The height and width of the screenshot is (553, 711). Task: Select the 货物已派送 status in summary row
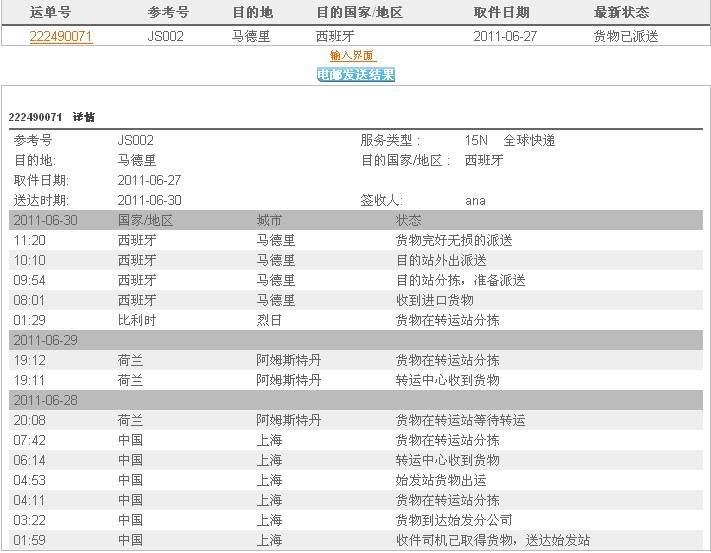pos(628,37)
